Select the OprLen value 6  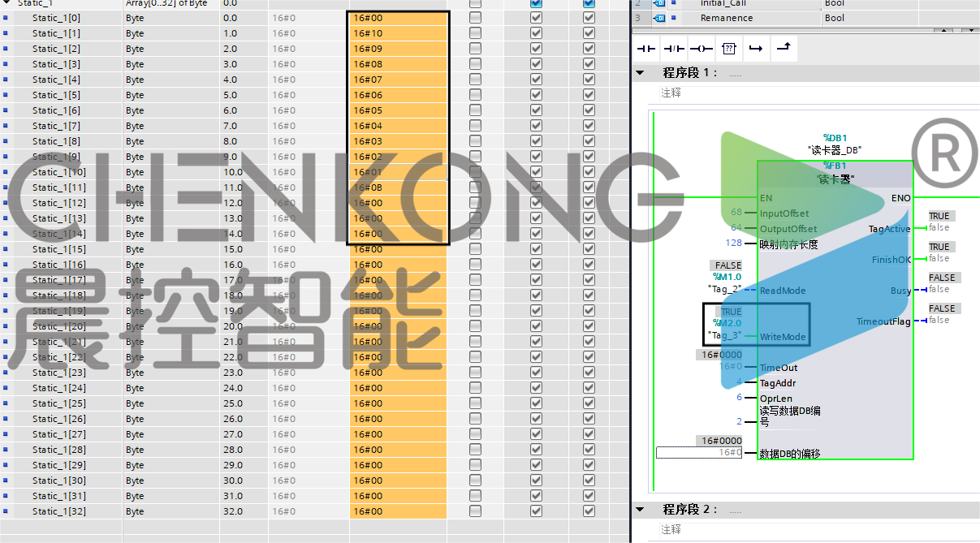click(740, 398)
